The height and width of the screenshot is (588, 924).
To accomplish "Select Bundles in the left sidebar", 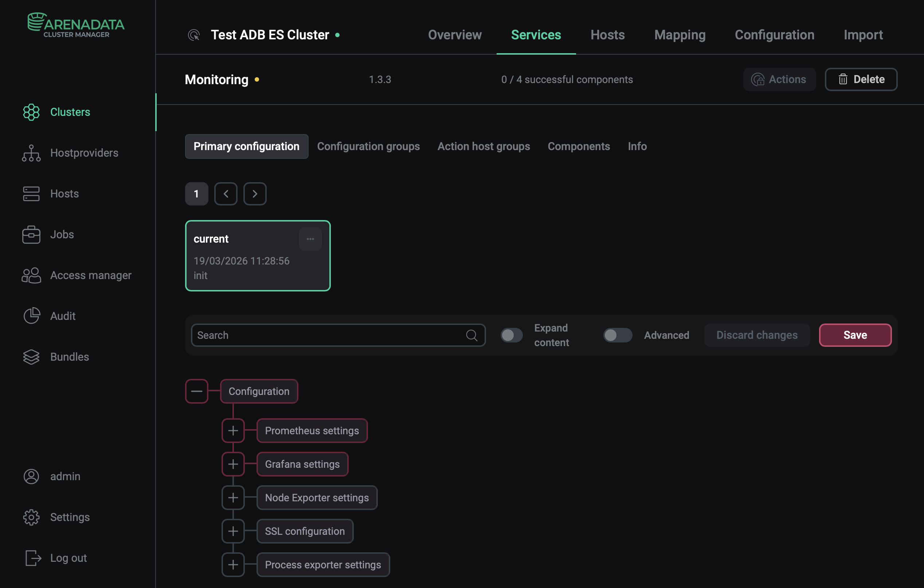I will 69,357.
